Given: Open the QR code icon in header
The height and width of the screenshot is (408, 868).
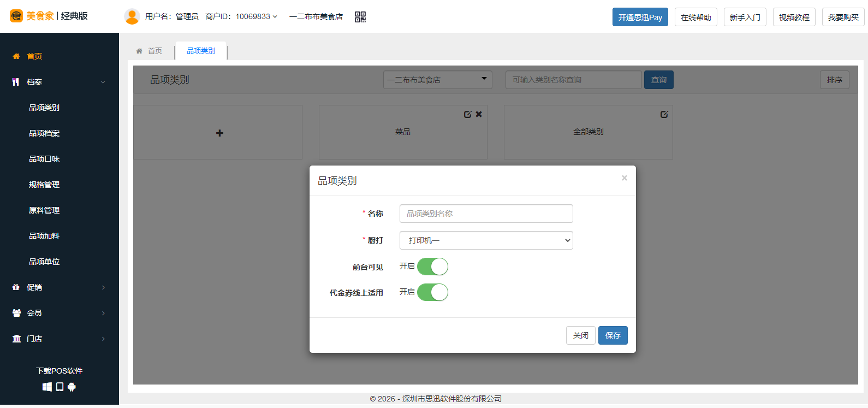Looking at the screenshot, I should [360, 17].
